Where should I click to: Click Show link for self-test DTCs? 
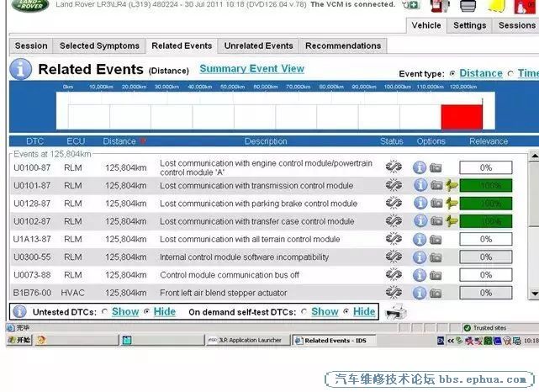tap(325, 311)
